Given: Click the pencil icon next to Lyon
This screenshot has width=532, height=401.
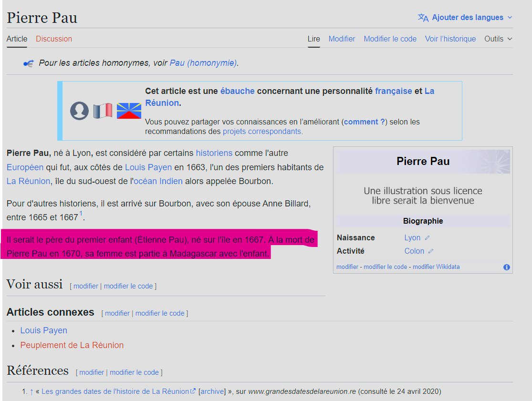Looking at the screenshot, I should click(427, 238).
